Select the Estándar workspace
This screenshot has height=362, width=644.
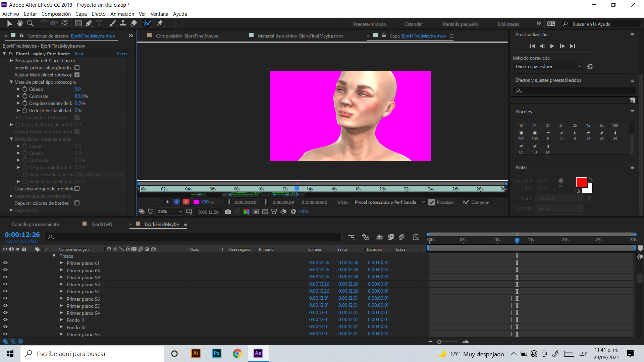click(x=414, y=24)
